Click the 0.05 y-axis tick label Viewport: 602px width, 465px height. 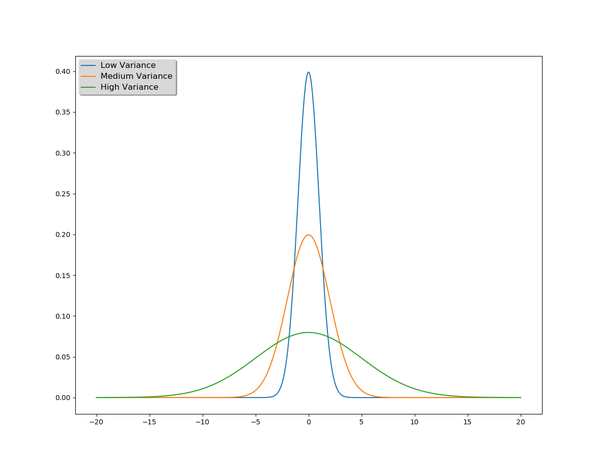point(63,357)
